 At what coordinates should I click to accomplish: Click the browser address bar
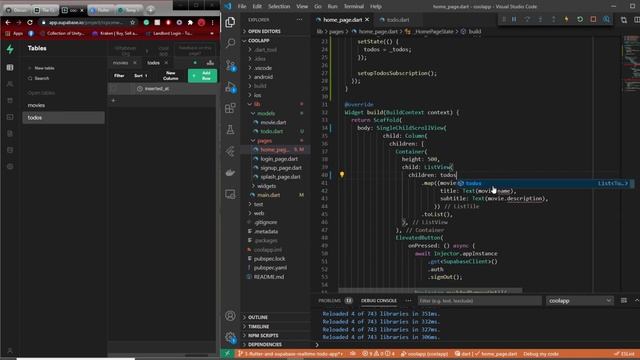pyautogui.click(x=86, y=22)
